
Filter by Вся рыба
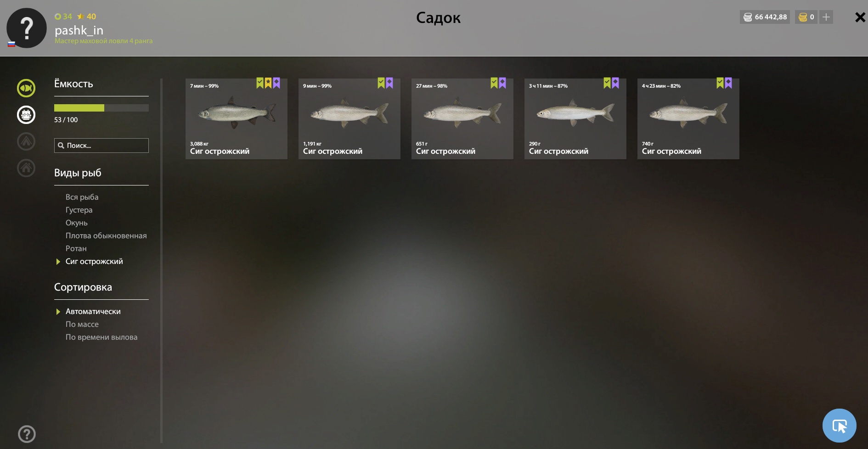(82, 197)
